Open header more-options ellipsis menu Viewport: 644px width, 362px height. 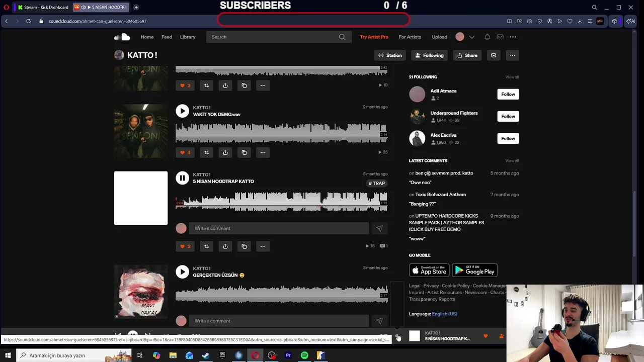point(513,37)
